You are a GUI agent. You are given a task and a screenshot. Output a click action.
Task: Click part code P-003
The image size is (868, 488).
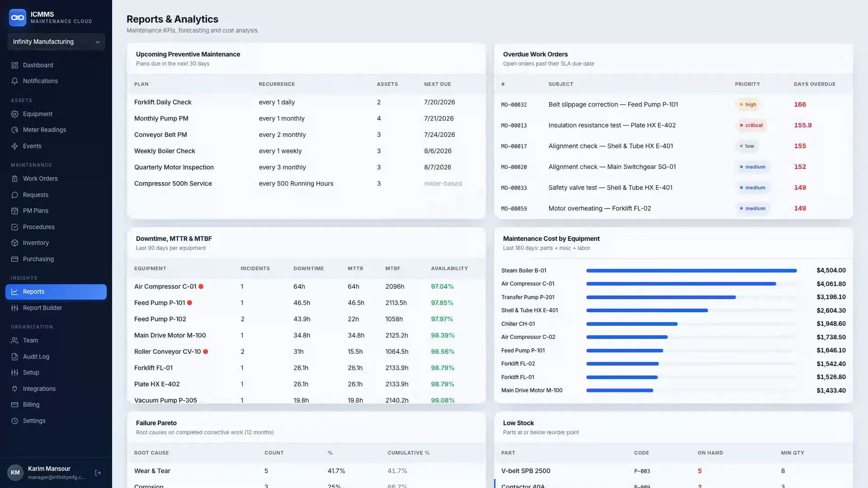click(x=642, y=471)
